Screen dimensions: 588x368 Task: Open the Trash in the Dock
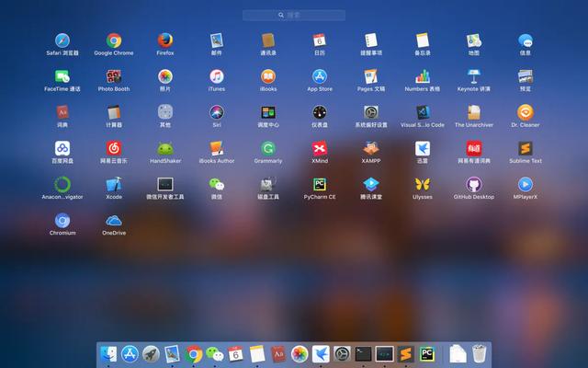(x=479, y=353)
